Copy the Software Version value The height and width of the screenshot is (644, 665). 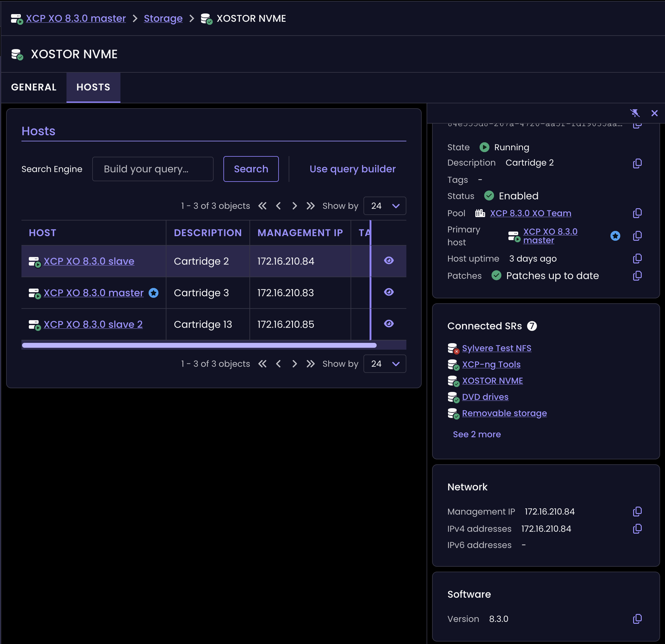637,619
